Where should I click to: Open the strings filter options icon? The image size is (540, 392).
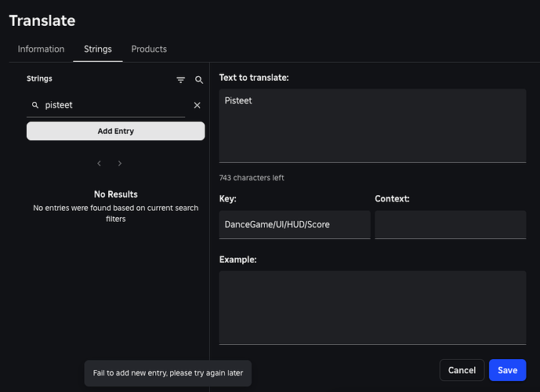tap(181, 80)
